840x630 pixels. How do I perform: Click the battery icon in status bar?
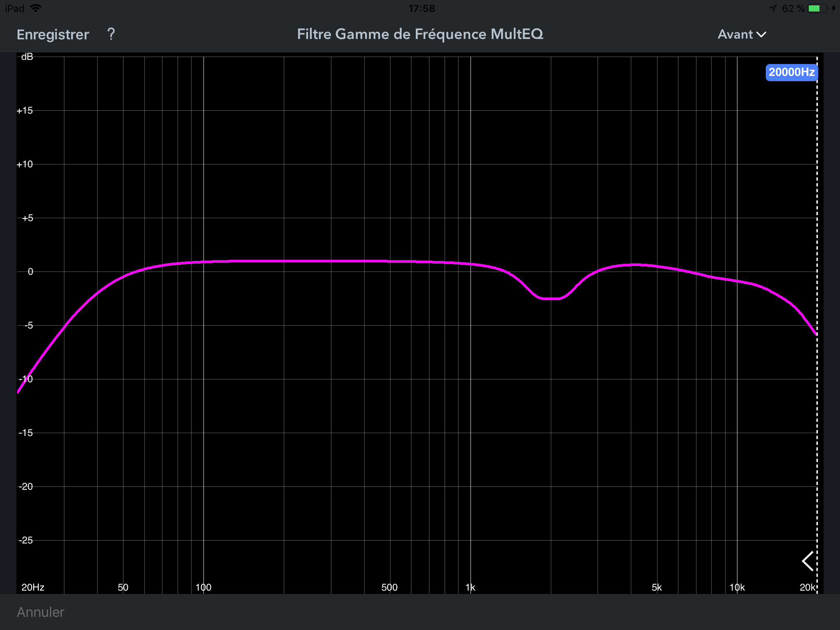point(817,8)
